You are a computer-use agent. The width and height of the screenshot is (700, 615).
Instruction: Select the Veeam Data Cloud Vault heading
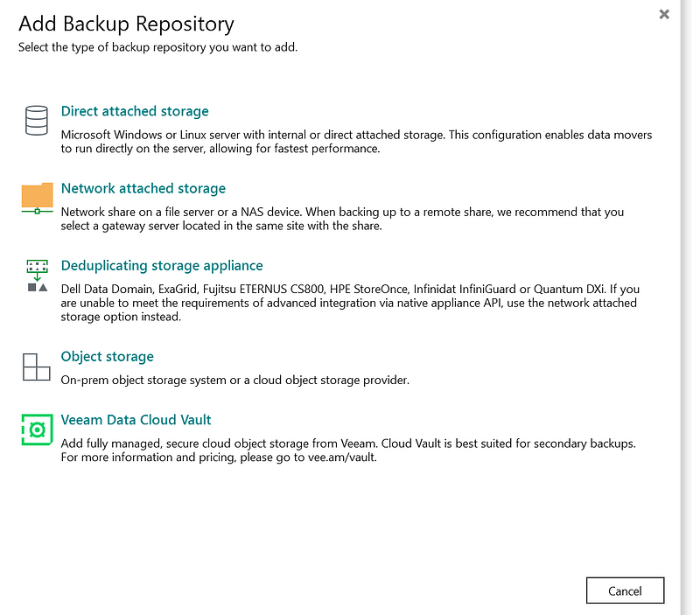[136, 419]
